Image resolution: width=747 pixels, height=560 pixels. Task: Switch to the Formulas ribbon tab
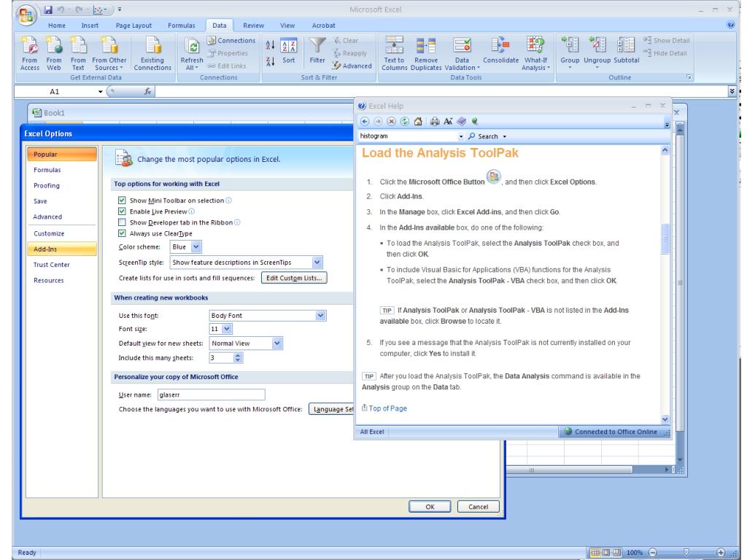pos(182,26)
